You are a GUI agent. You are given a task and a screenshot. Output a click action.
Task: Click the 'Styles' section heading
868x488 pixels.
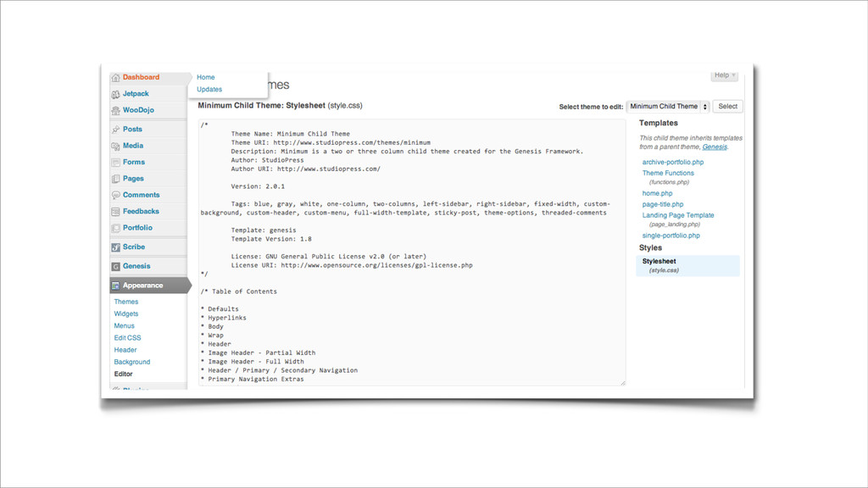click(x=650, y=248)
